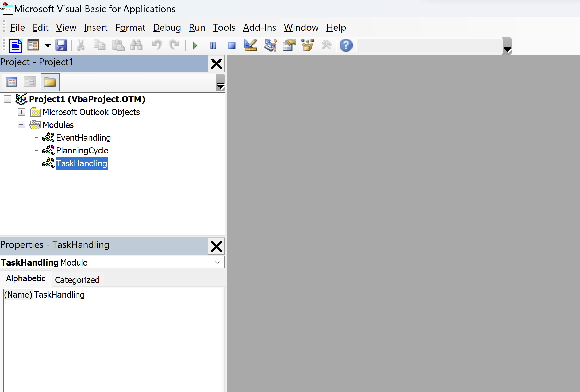Close the Project - Project1 pane
The image size is (580, 392).
[x=216, y=64]
